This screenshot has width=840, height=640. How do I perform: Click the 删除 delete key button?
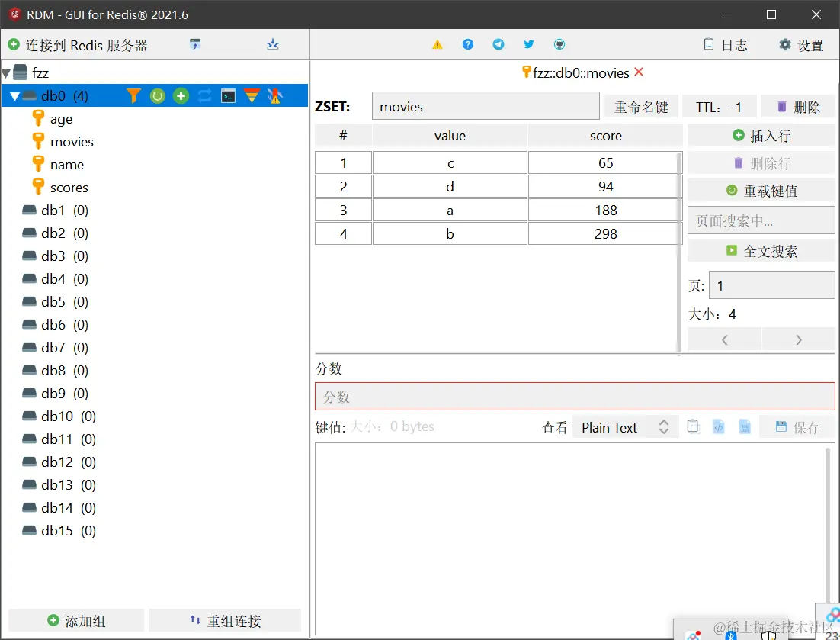pos(797,107)
